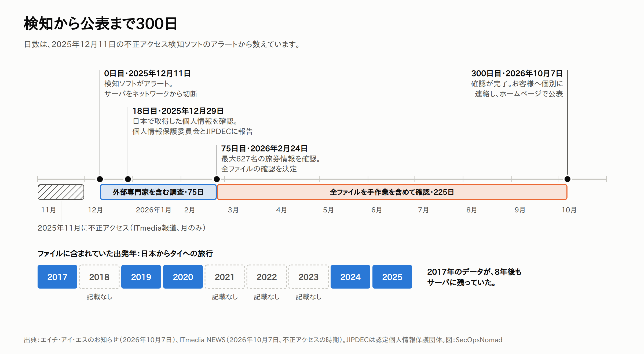The image size is (644, 354).
Task: Click the 10月 axis label
Action: tap(569, 210)
